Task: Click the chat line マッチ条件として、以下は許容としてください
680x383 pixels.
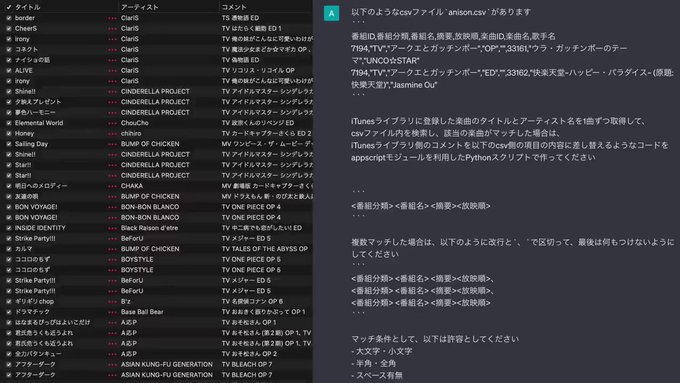Action: [435, 339]
